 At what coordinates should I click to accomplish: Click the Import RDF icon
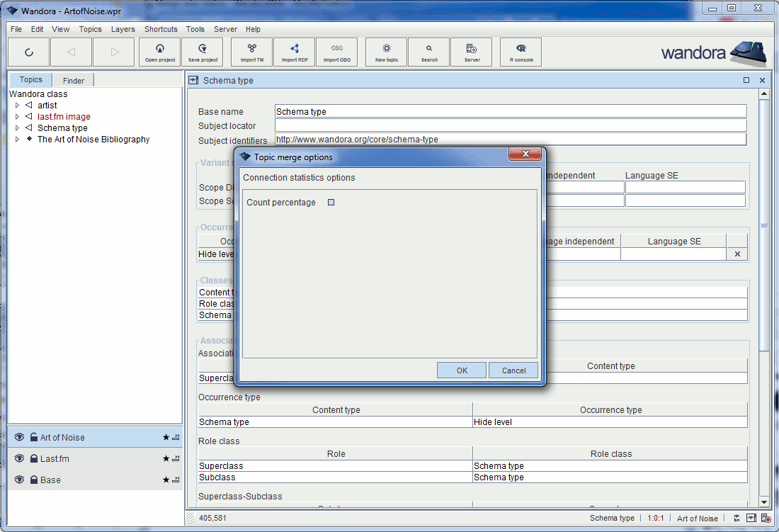(x=294, y=51)
